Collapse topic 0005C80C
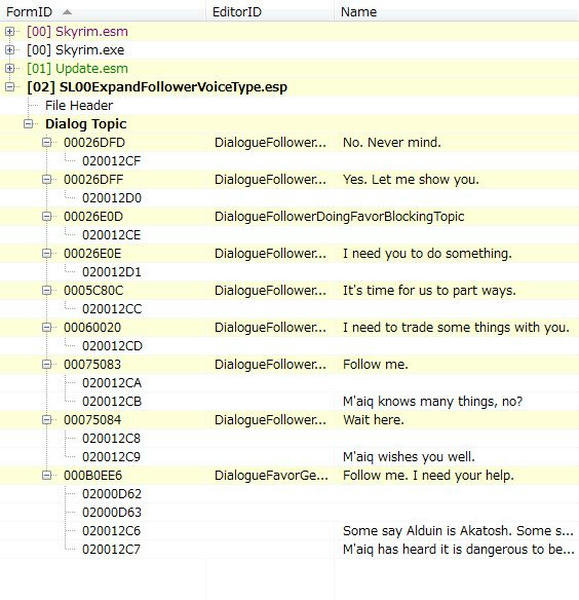579x600 pixels. 47,290
